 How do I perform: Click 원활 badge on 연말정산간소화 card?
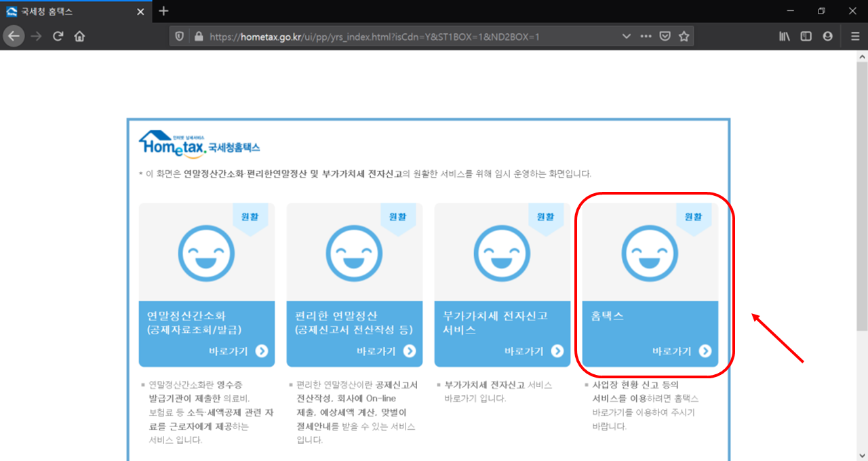[x=250, y=218]
